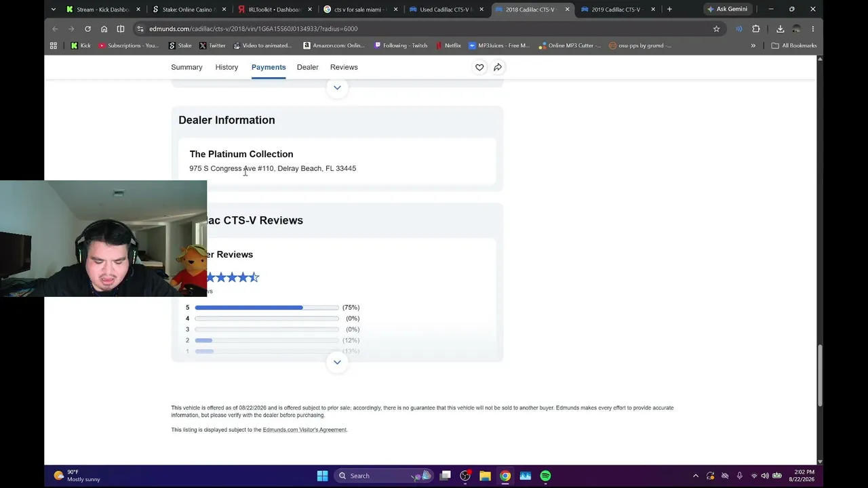Share the listing using the arrow icon
This screenshot has width=868, height=488.
498,67
